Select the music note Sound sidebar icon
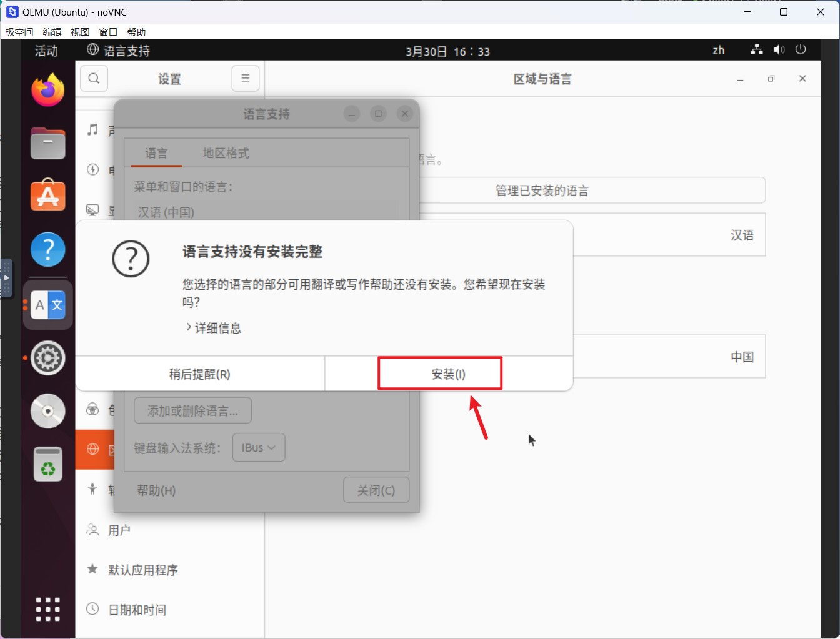This screenshot has width=840, height=639. click(92, 129)
